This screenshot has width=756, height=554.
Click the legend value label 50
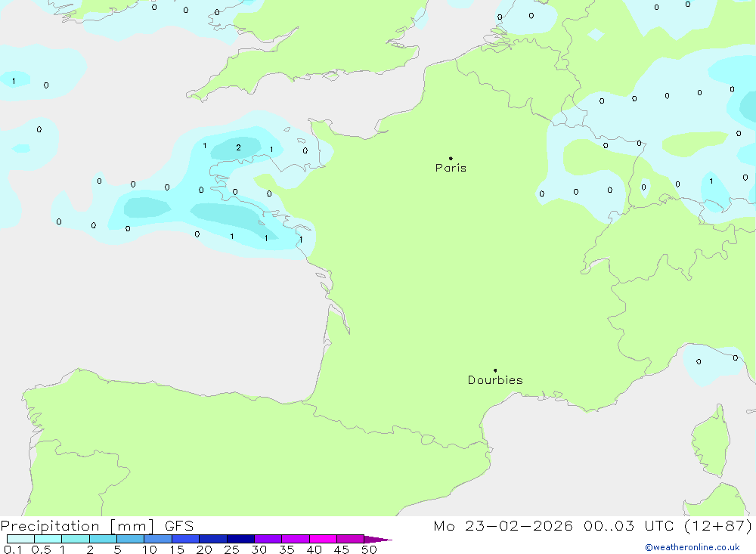click(x=369, y=549)
